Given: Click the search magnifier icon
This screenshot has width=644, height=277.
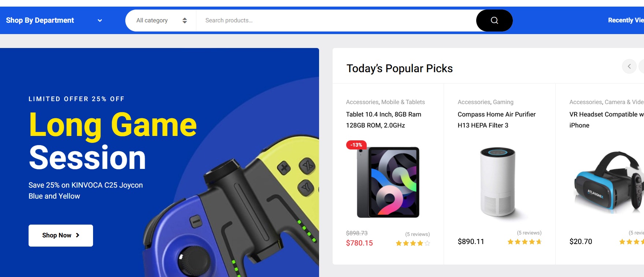Looking at the screenshot, I should 494,20.
